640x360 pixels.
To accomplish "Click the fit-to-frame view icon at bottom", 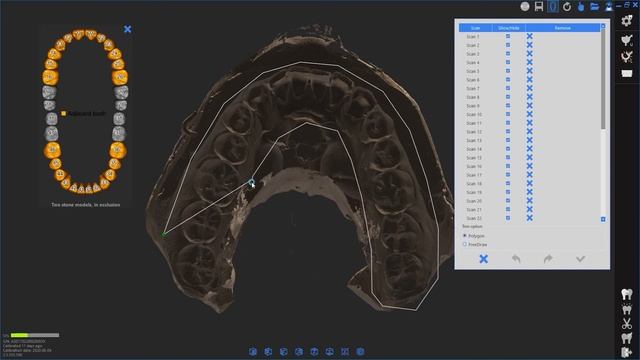I will 345,352.
